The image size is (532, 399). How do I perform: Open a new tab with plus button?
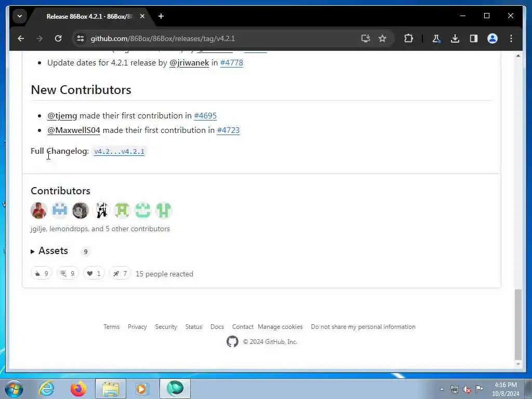point(161,16)
